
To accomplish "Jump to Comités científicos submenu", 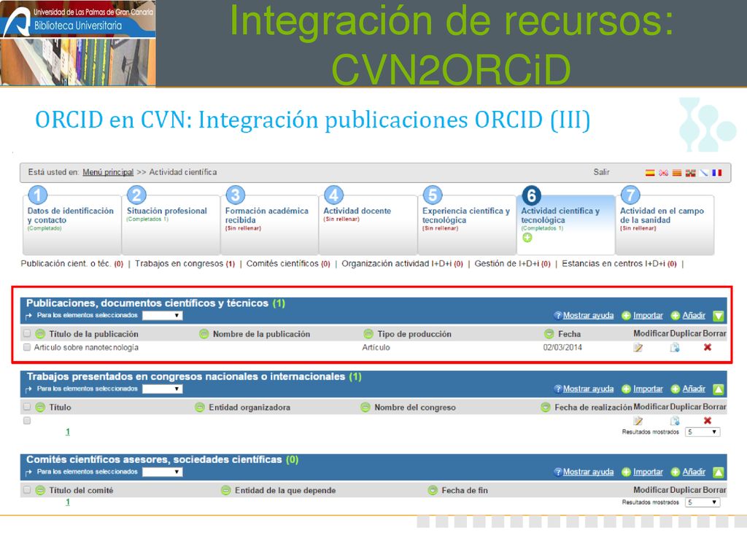I will click(288, 264).
